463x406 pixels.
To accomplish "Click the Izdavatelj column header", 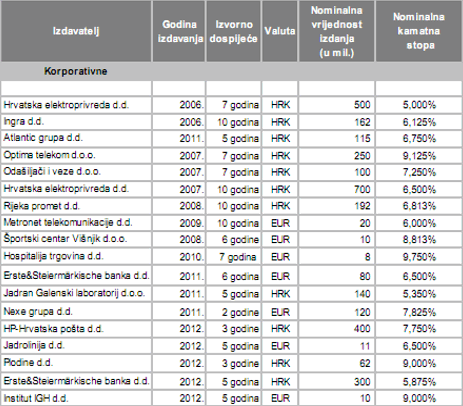I will pyautogui.click(x=76, y=31).
